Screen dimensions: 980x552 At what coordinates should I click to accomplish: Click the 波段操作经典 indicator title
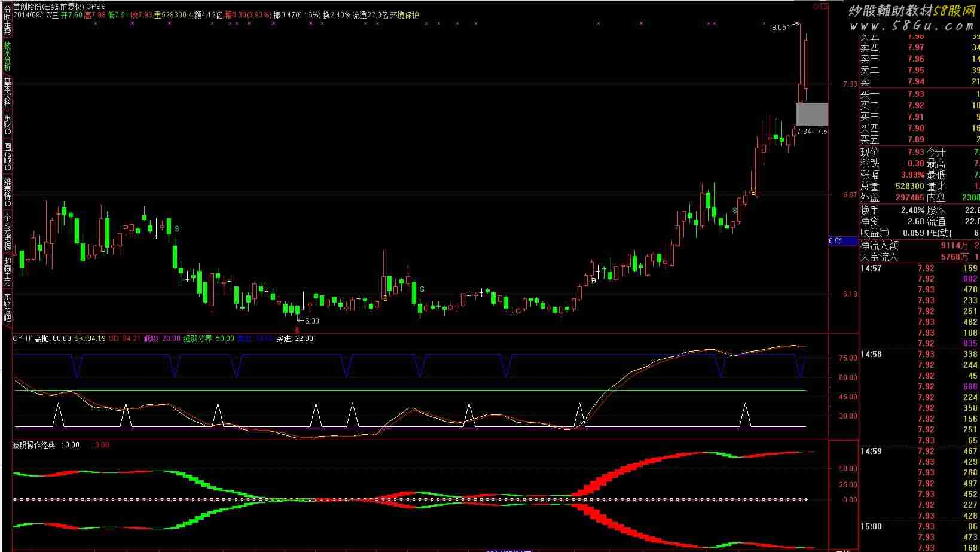pyautogui.click(x=34, y=445)
